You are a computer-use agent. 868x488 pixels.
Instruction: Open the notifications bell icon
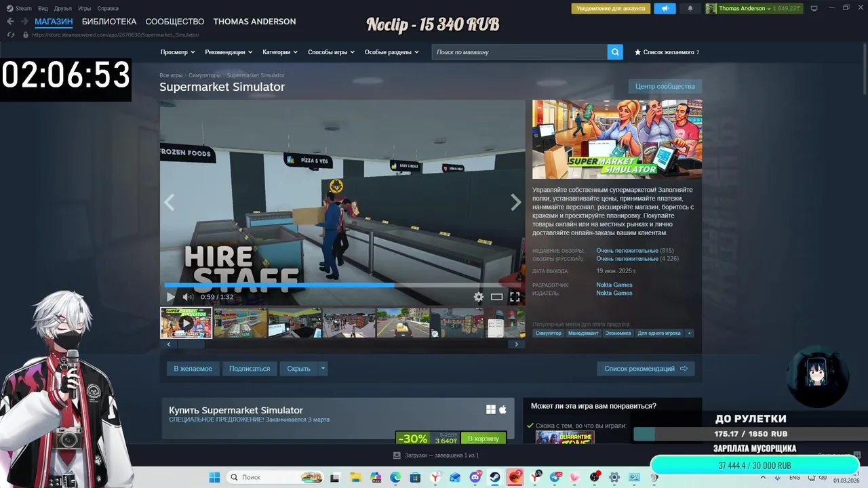point(690,9)
